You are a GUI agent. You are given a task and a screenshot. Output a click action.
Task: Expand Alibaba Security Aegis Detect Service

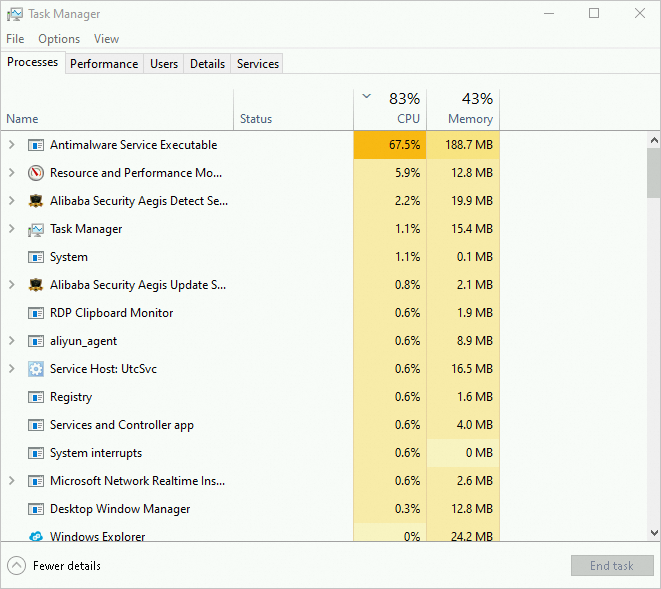12,201
